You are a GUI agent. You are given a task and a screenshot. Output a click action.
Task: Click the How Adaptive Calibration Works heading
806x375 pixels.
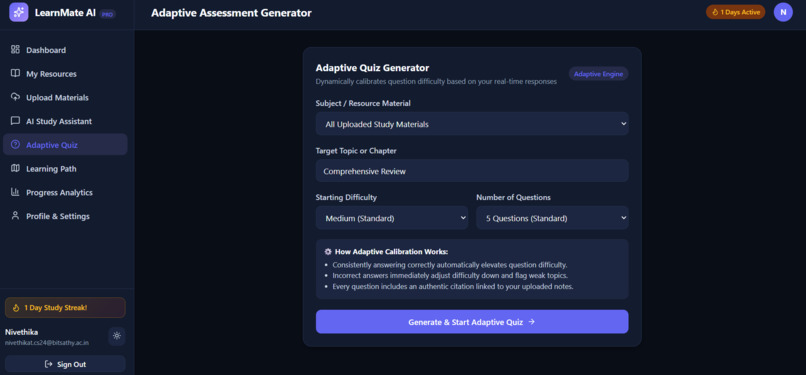coord(391,252)
